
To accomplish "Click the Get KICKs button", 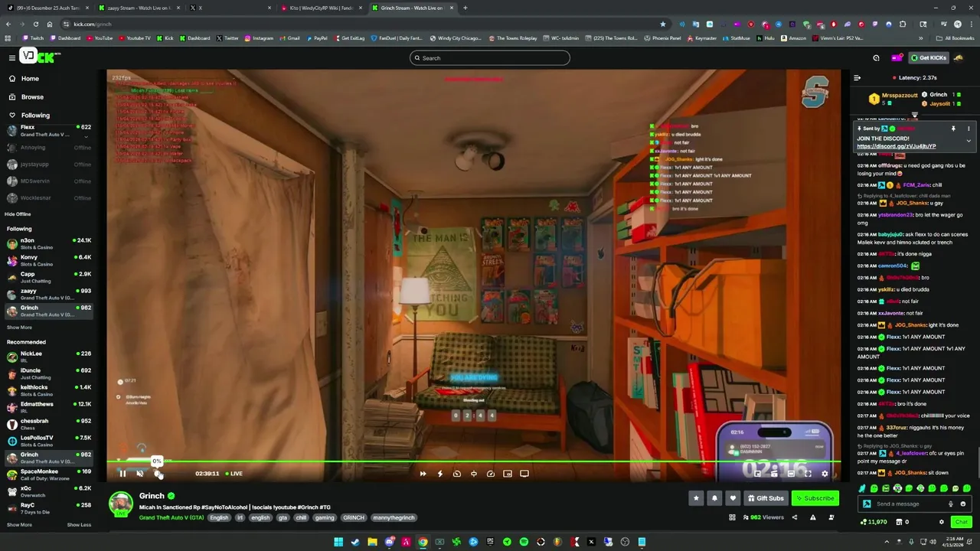I will (928, 58).
